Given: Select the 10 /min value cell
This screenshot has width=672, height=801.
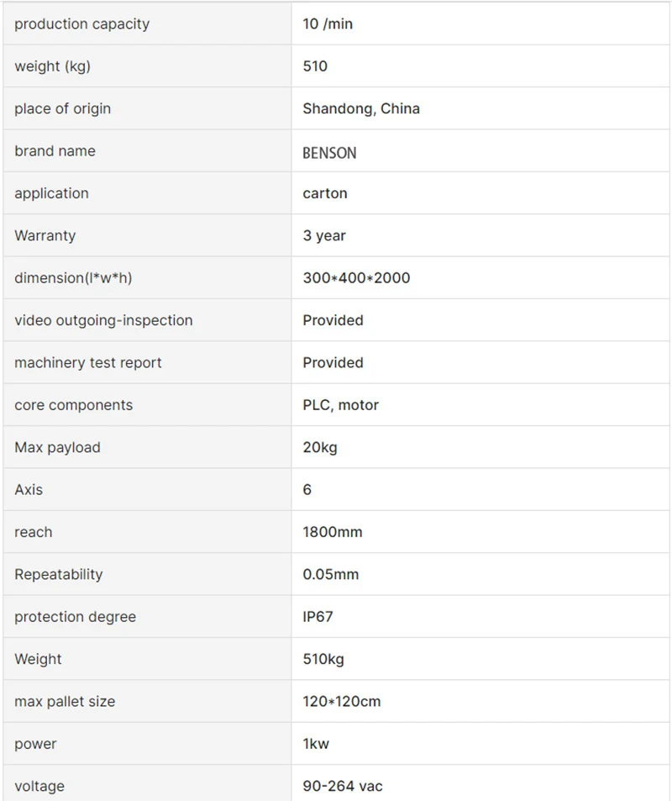Looking at the screenshot, I should pos(480,24).
